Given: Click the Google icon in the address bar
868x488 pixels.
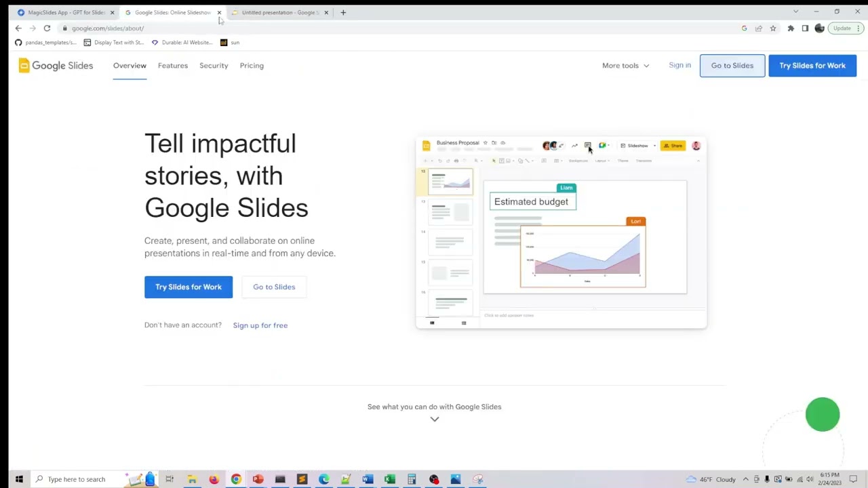Looking at the screenshot, I should coord(745,28).
